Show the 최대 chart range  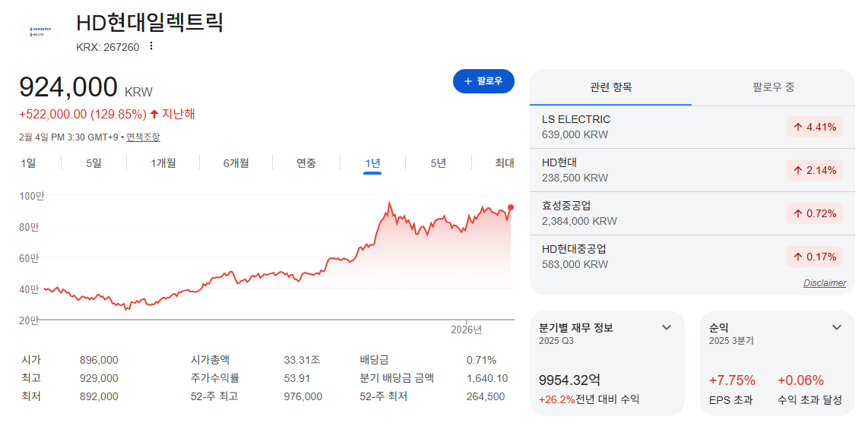point(504,163)
